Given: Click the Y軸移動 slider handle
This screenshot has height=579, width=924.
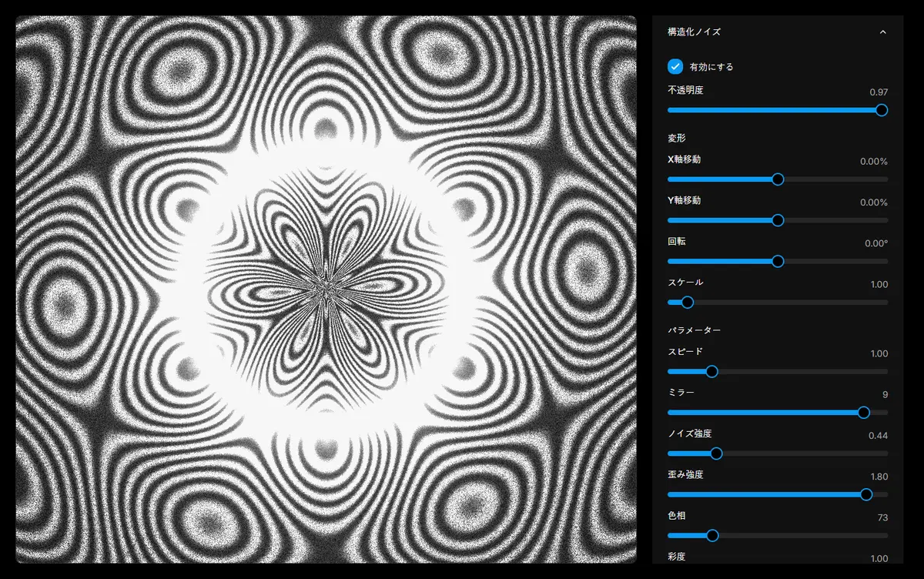Looking at the screenshot, I should (778, 220).
